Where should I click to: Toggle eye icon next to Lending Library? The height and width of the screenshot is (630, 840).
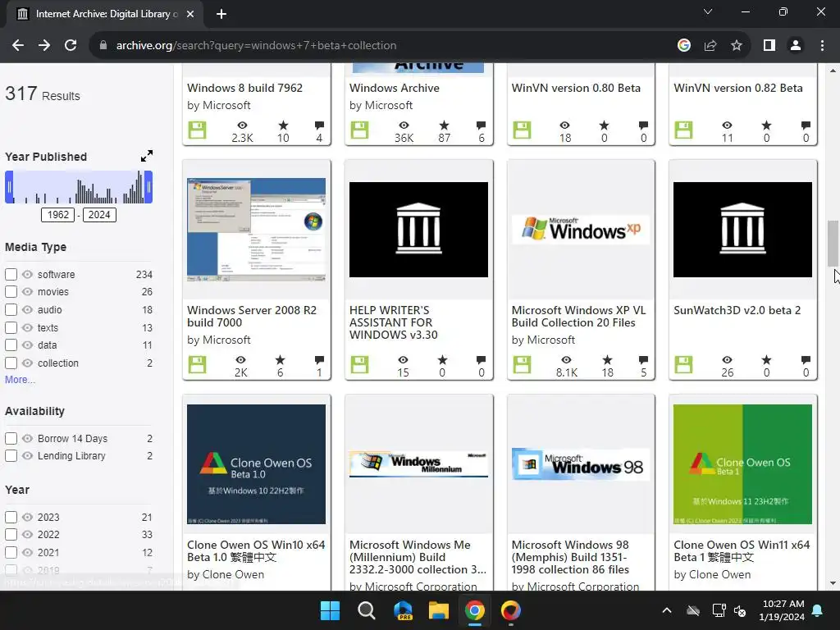(x=27, y=456)
